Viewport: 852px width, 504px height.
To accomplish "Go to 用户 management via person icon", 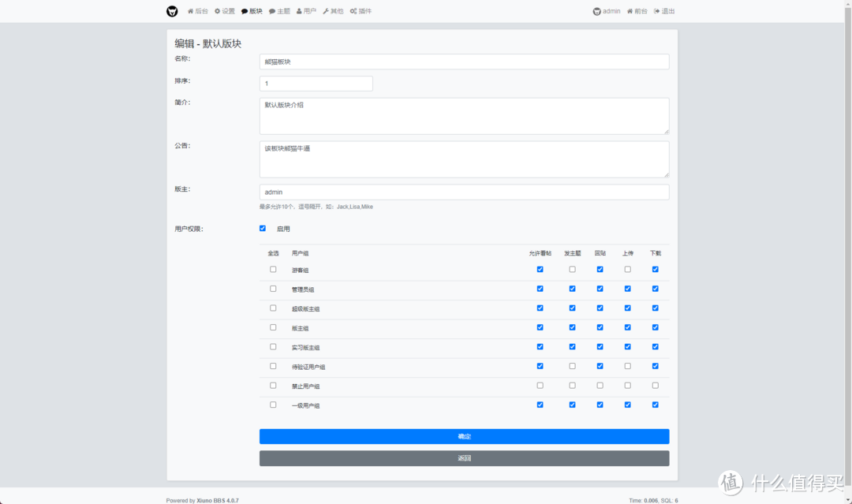I will click(x=299, y=11).
